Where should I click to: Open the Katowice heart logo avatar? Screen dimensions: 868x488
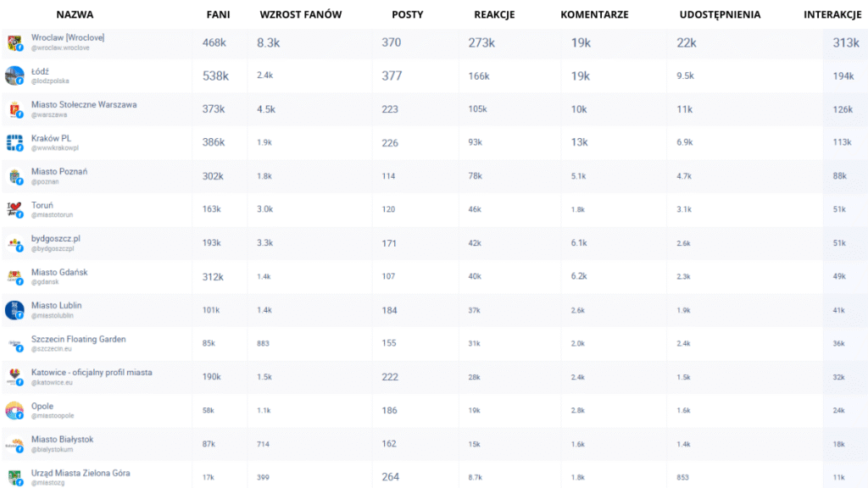(x=14, y=377)
